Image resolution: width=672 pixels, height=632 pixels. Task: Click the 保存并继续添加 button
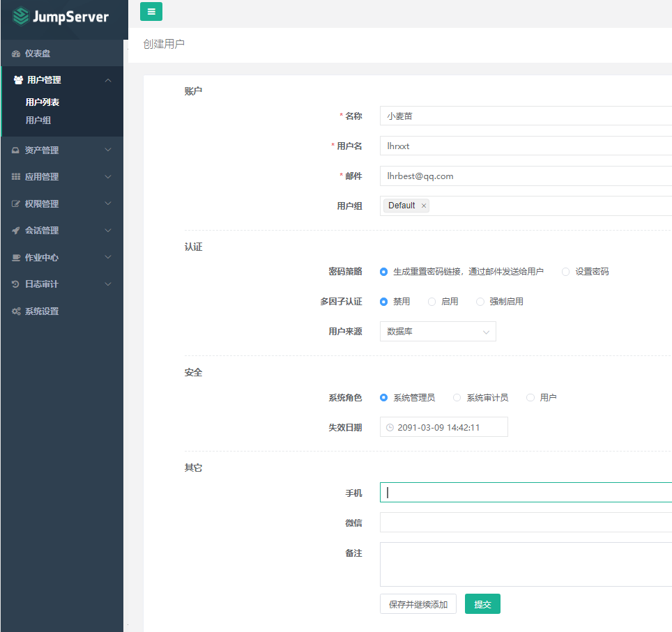coord(418,604)
